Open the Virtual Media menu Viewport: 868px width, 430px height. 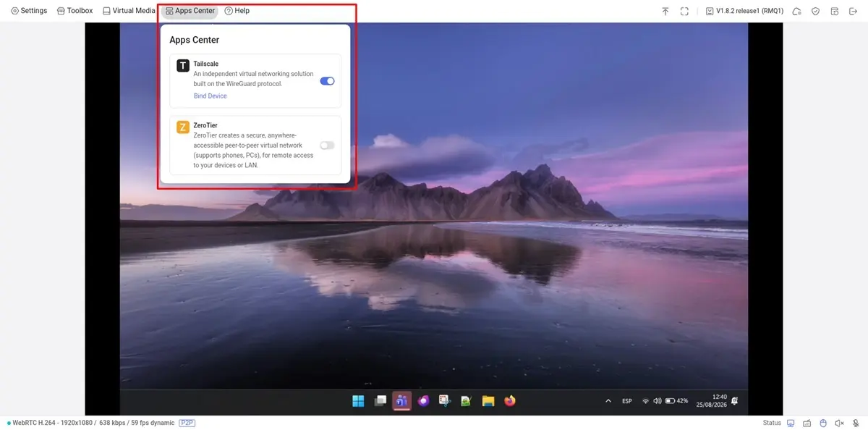coord(129,11)
